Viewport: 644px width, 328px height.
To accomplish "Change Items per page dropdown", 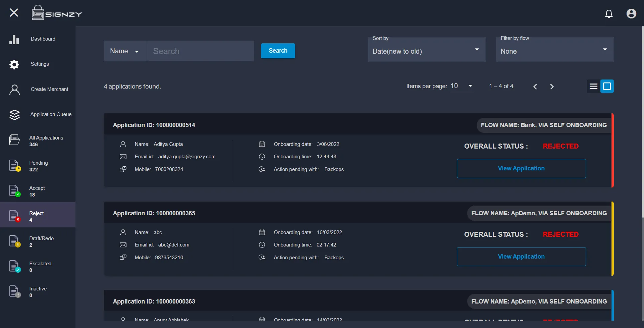I will pyautogui.click(x=462, y=86).
